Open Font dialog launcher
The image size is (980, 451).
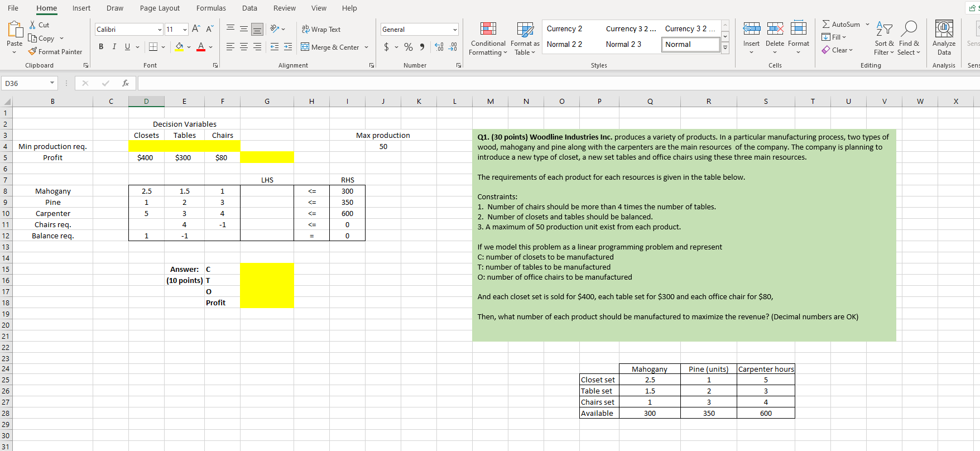coord(215,65)
